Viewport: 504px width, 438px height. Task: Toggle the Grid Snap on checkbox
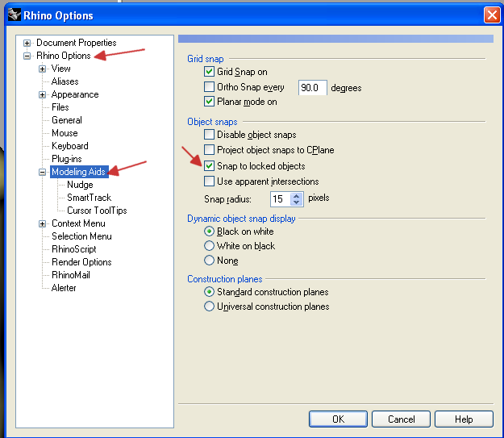click(209, 72)
